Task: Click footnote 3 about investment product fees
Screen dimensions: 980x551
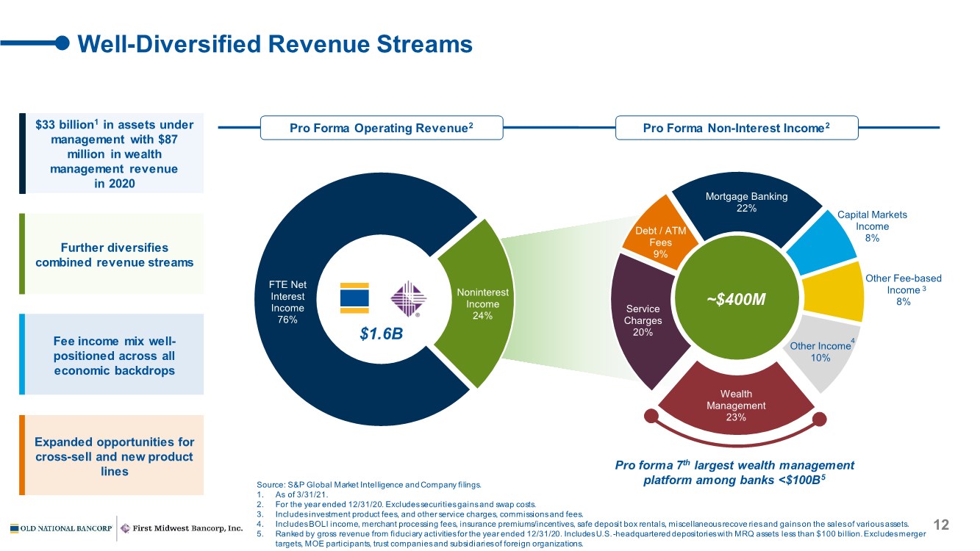Action: click(420, 514)
